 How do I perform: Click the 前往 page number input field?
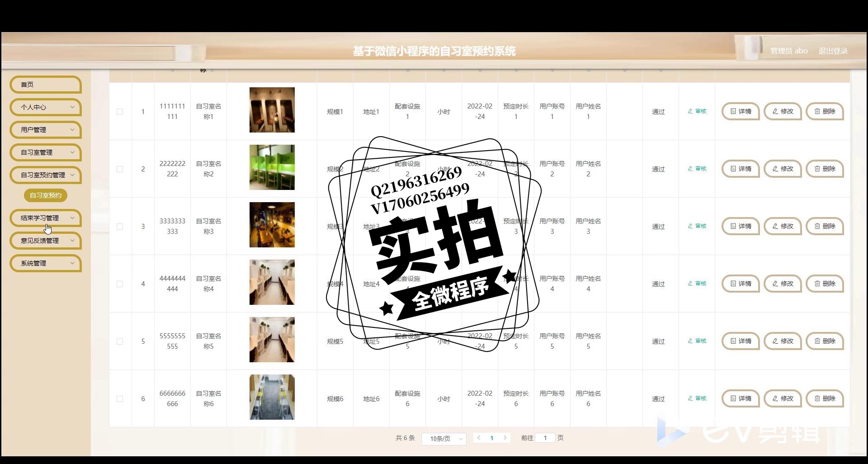545,438
